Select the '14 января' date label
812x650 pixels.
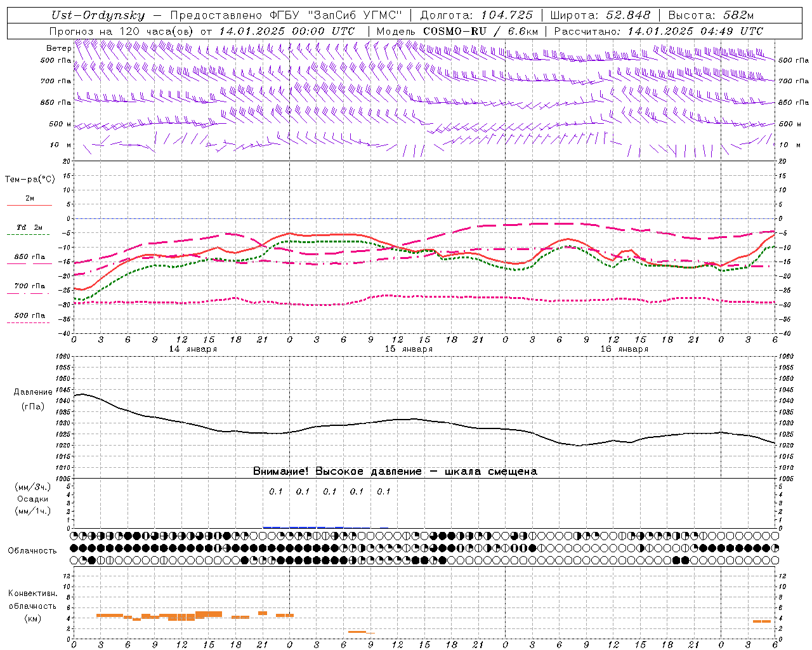tap(193, 349)
